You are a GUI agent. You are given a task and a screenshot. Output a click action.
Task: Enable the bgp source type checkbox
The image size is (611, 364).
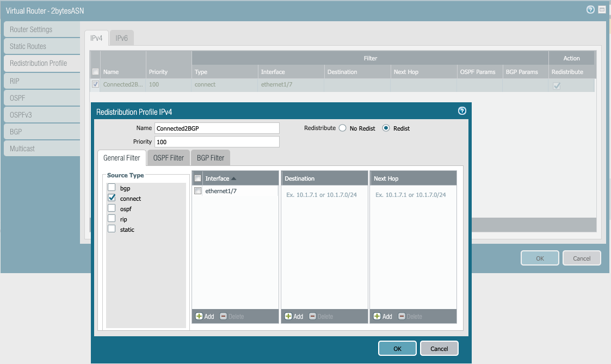point(112,188)
